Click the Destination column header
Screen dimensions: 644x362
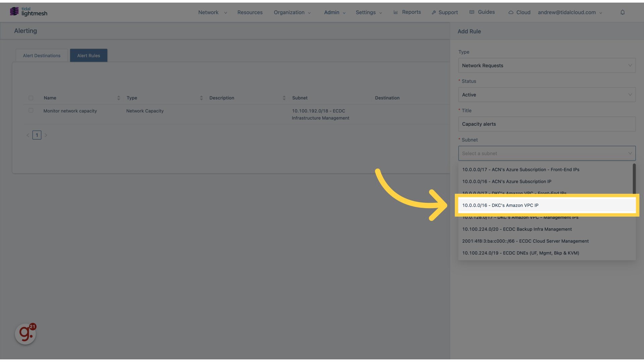point(387,98)
